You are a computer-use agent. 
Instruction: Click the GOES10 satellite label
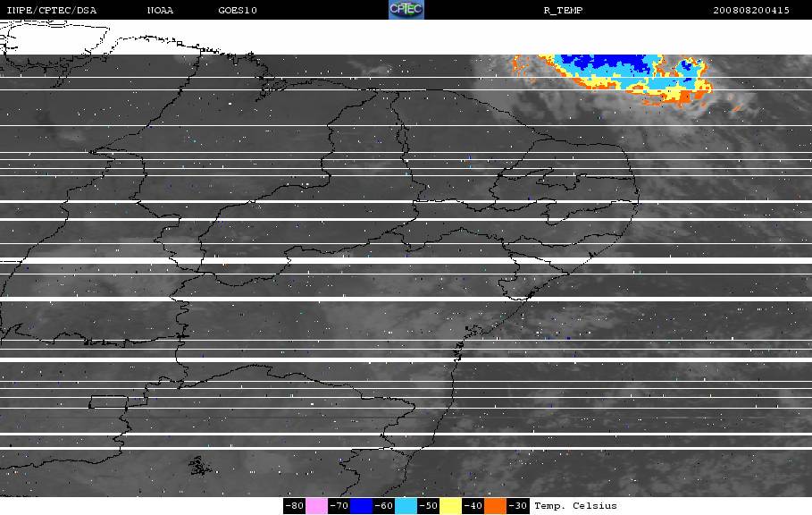[238, 11]
